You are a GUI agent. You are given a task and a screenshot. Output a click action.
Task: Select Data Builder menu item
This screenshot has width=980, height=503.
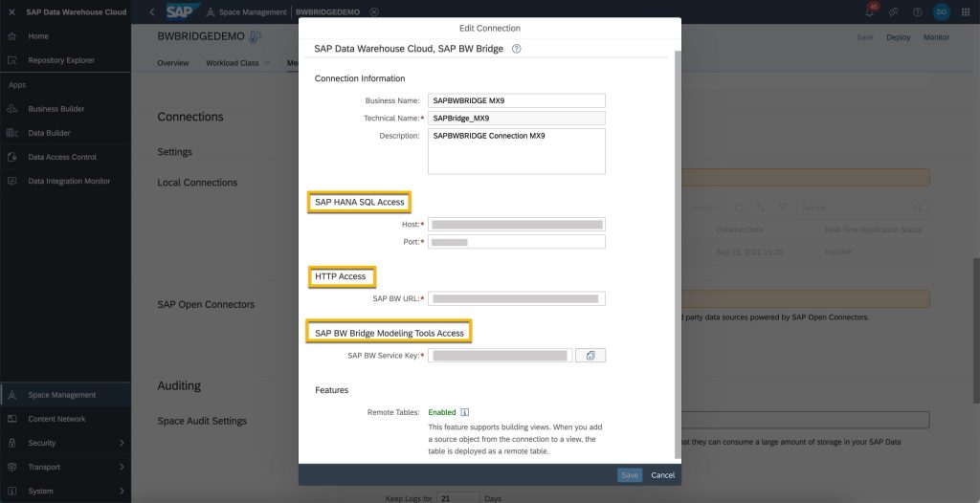tap(50, 133)
